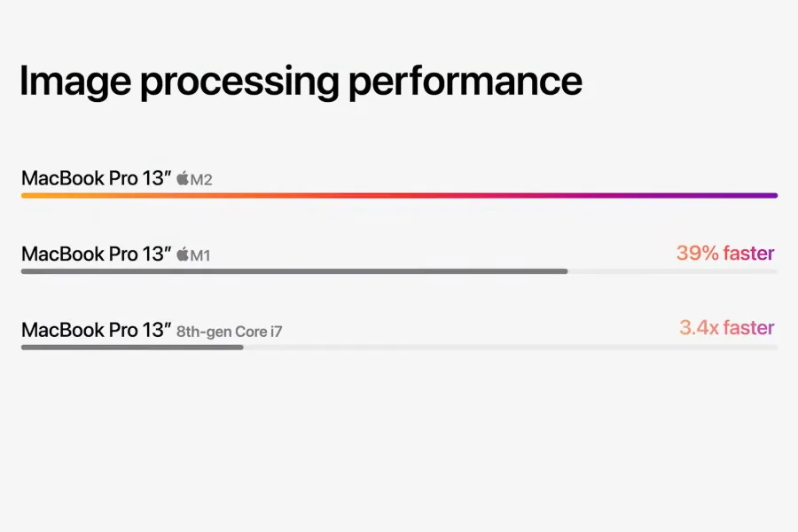This screenshot has height=532, width=798.
Task: Click the Apple logo beside M1
Action: point(182,254)
